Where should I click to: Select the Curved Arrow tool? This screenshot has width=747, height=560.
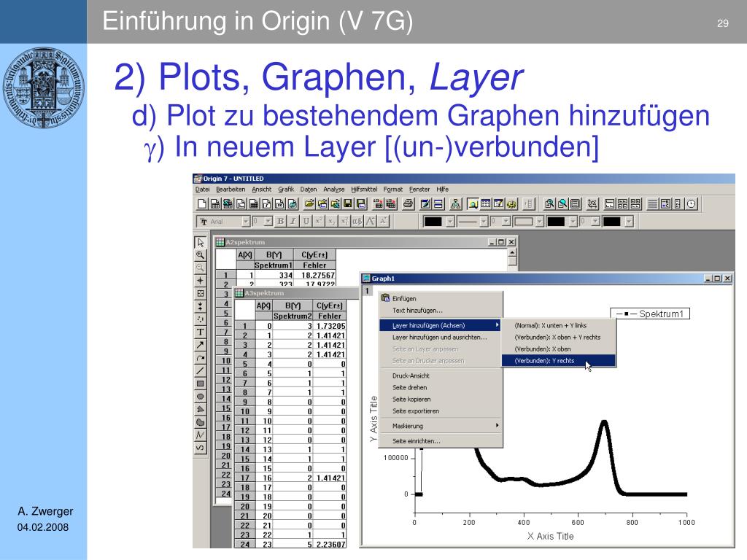tap(201, 358)
